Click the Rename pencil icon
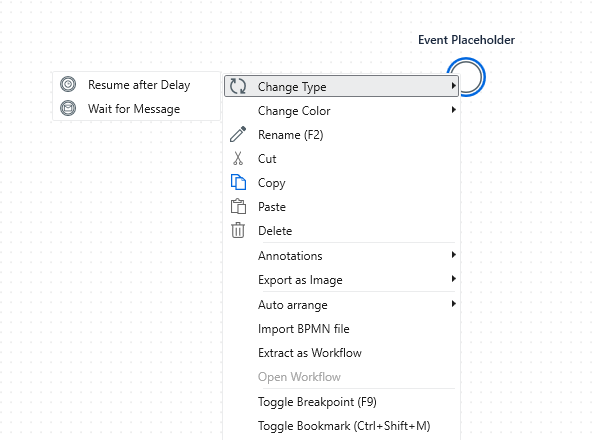The height and width of the screenshot is (440, 600). 238,135
